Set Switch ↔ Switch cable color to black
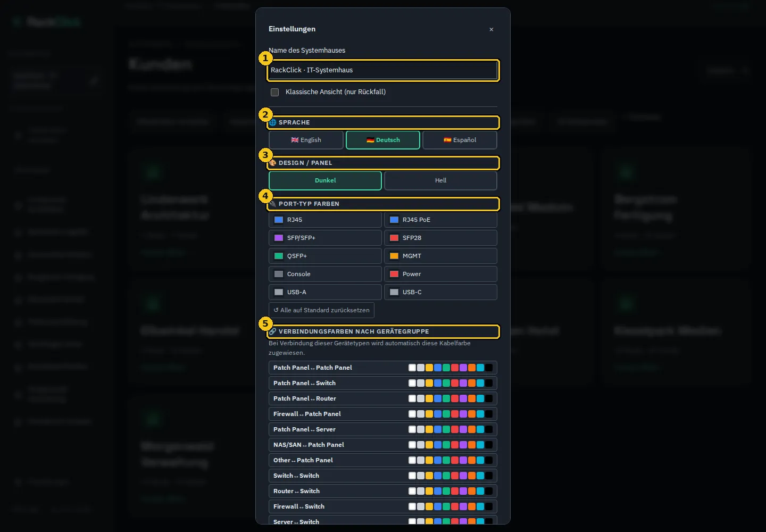The image size is (766, 532). click(x=489, y=476)
